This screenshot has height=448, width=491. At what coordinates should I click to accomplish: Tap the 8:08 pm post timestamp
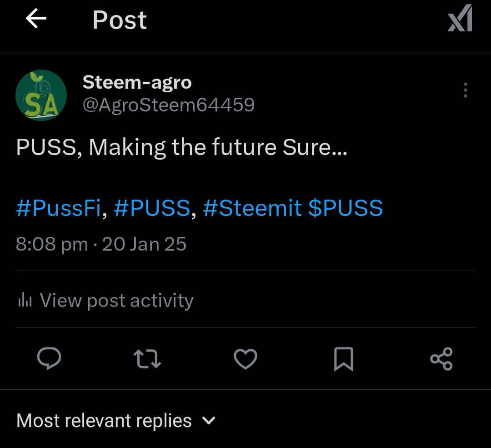point(52,244)
